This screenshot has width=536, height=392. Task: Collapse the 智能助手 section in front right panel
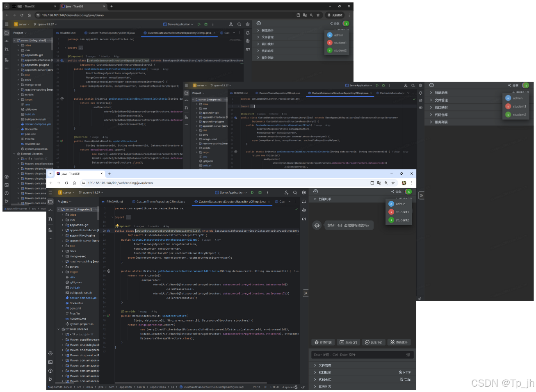(x=315, y=199)
